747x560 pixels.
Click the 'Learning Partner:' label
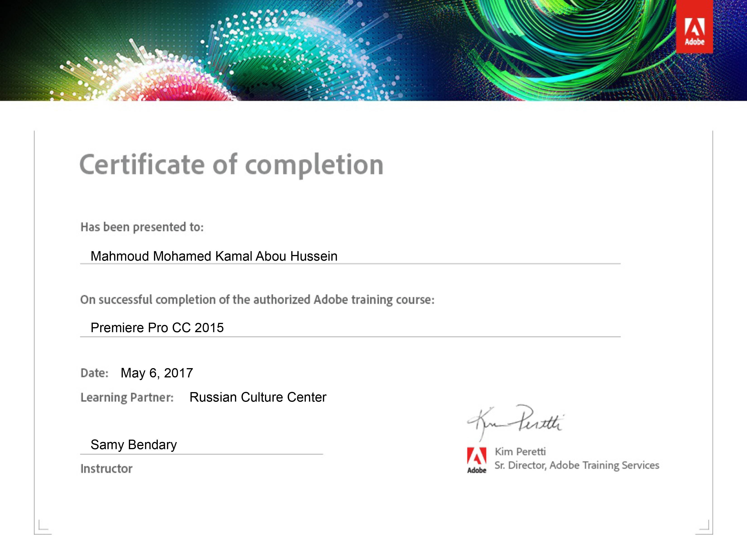pyautogui.click(x=127, y=398)
